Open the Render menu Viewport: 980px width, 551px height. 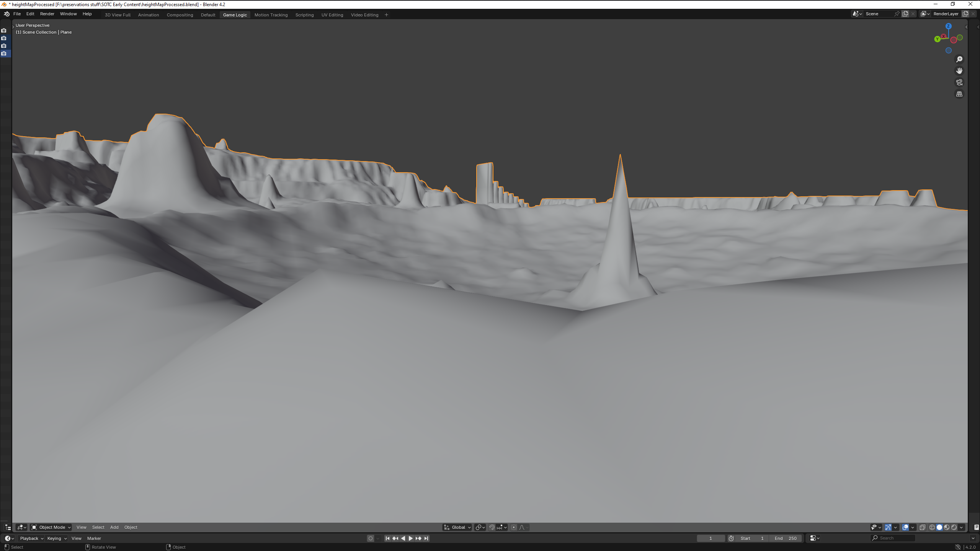(47, 14)
